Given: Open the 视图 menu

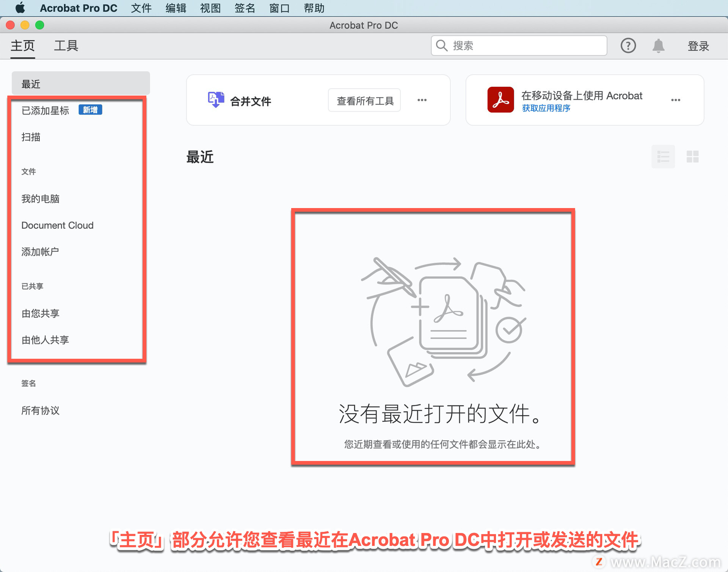Looking at the screenshot, I should coord(210,8).
